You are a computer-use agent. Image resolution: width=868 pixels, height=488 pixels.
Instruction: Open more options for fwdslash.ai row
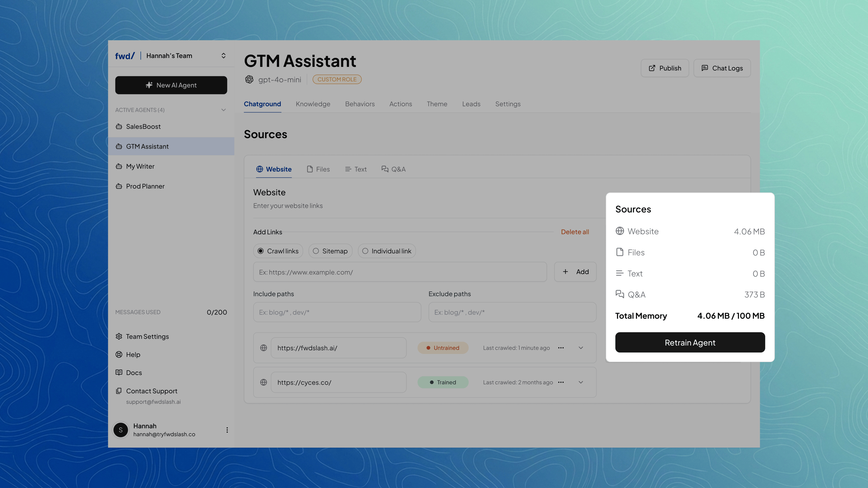561,348
